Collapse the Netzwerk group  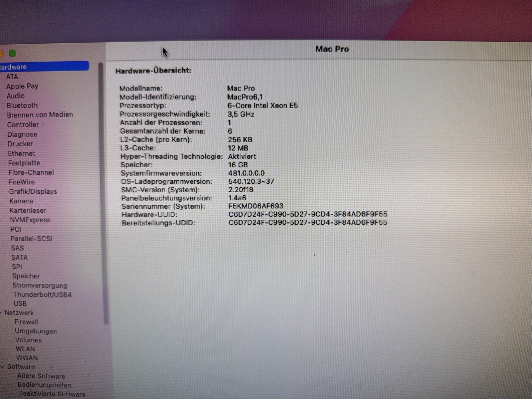[1, 312]
